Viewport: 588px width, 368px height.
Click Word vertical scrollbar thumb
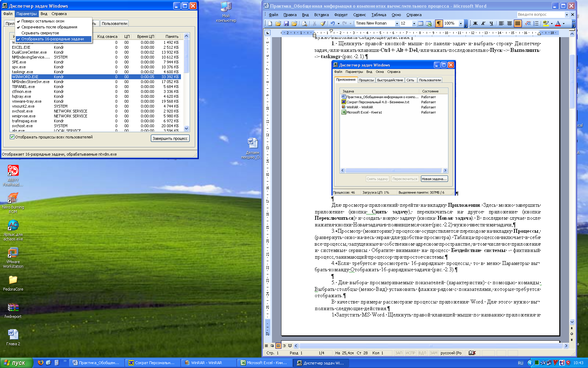pos(572,81)
